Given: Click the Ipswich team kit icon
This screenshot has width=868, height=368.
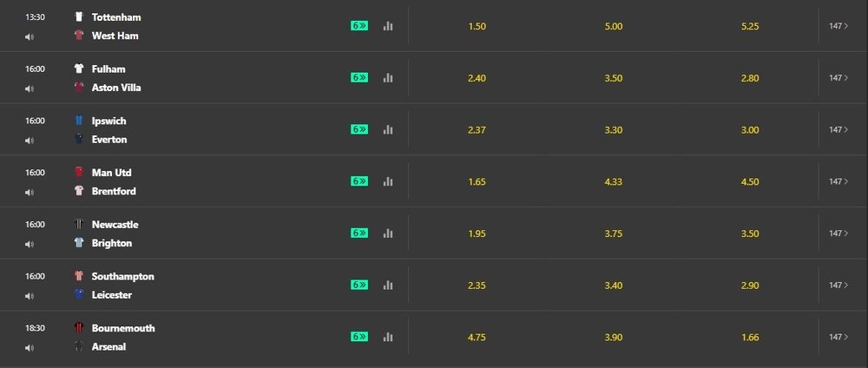Looking at the screenshot, I should [x=79, y=121].
